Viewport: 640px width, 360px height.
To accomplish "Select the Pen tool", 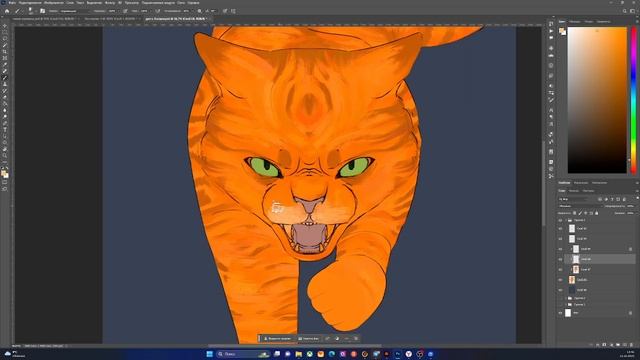I will coord(5,123).
